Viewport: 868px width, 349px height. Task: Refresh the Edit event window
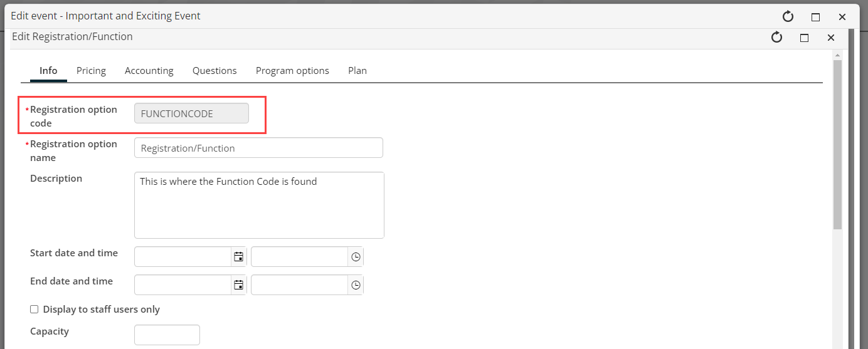(788, 17)
